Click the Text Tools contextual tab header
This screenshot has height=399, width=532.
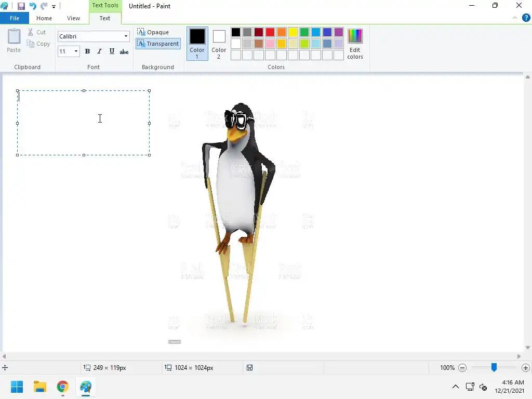(105, 5)
